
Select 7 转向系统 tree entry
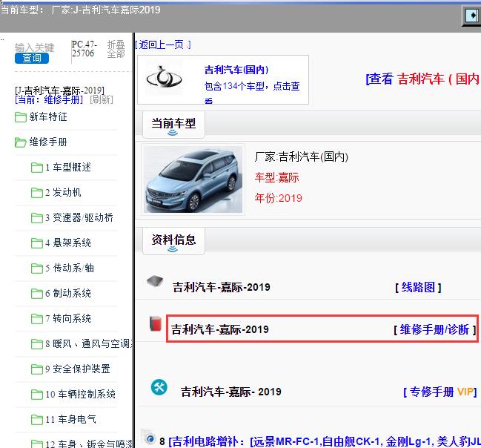tap(68, 318)
